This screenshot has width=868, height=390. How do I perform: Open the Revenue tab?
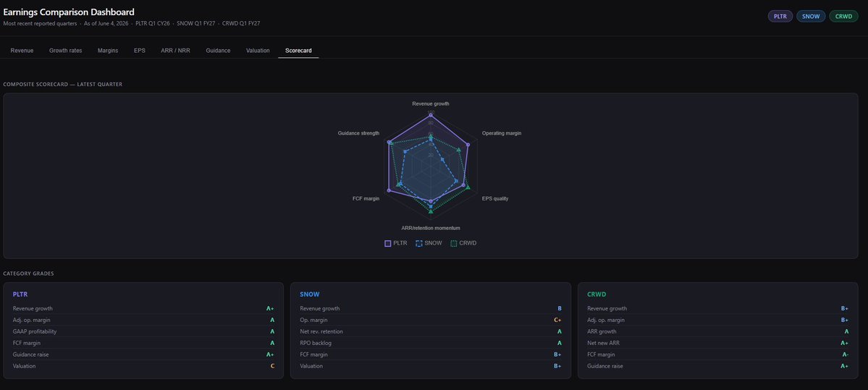click(x=22, y=51)
